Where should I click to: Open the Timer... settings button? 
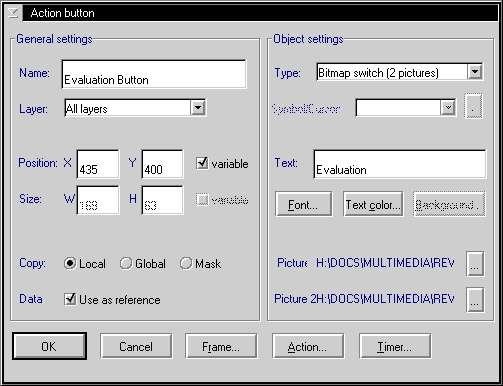[395, 346]
